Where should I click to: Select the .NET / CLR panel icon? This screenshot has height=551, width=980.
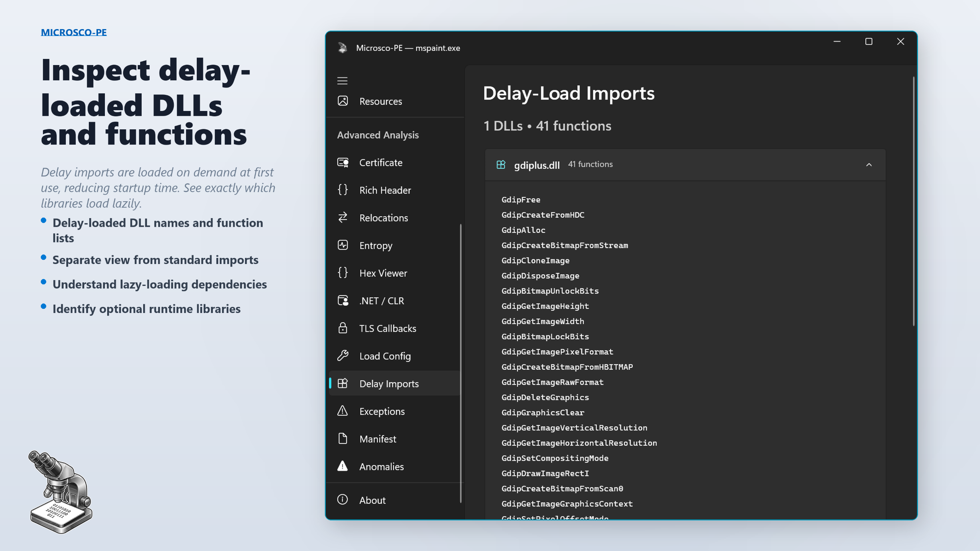click(x=343, y=300)
